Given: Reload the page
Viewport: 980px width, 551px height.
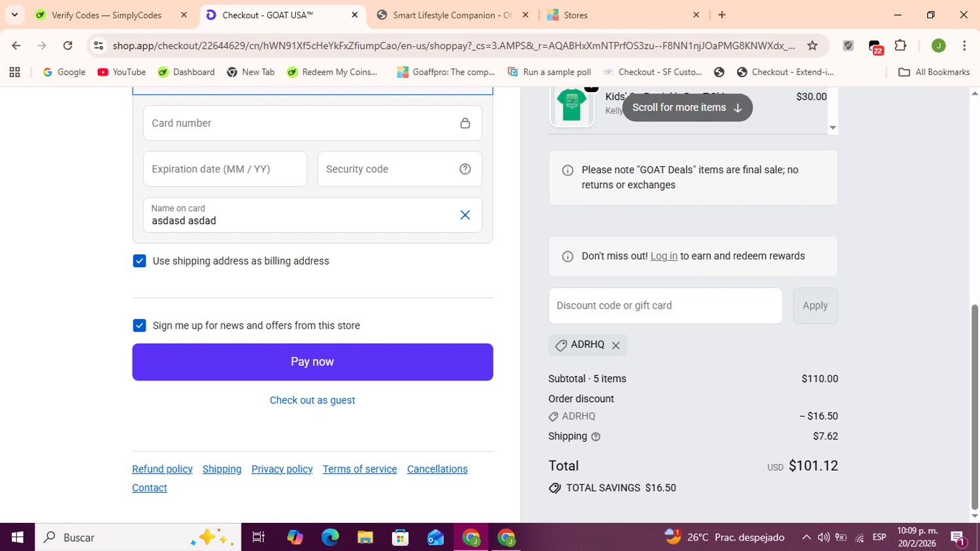Looking at the screenshot, I should point(68,46).
